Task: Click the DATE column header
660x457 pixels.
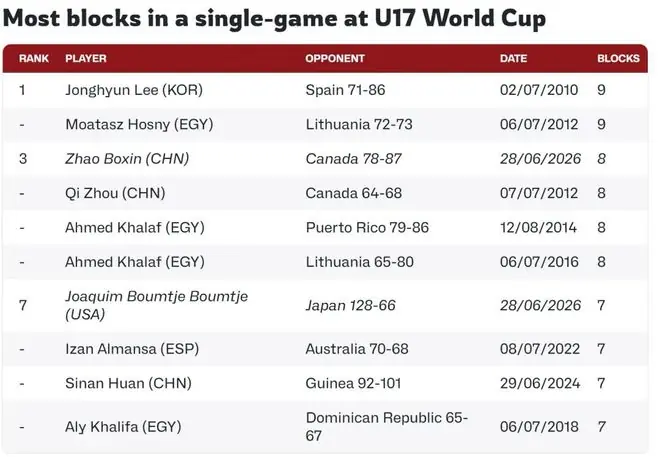Action: [x=513, y=58]
